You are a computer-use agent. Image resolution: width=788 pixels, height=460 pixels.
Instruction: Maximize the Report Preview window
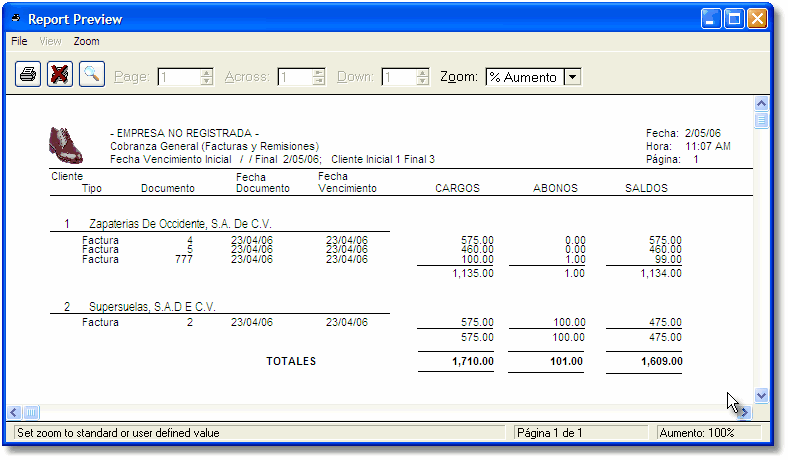pyautogui.click(x=734, y=18)
